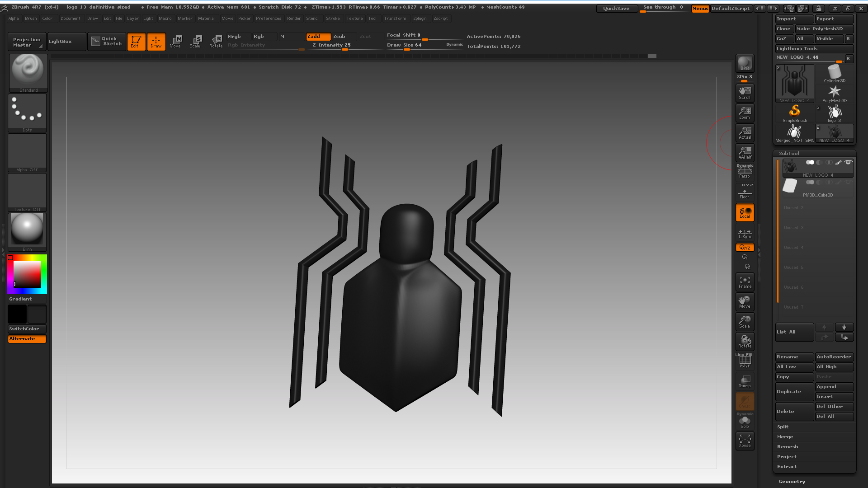This screenshot has height=488, width=868.
Task: Select Rotate transform in top shelf
Action: coord(216,42)
